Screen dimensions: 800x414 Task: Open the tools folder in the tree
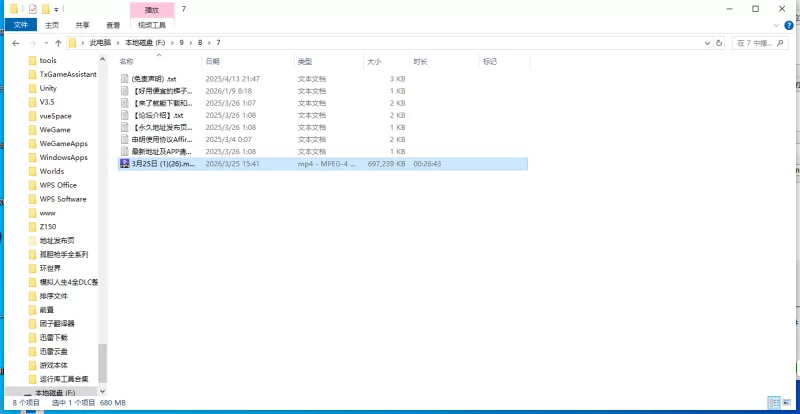pos(48,60)
